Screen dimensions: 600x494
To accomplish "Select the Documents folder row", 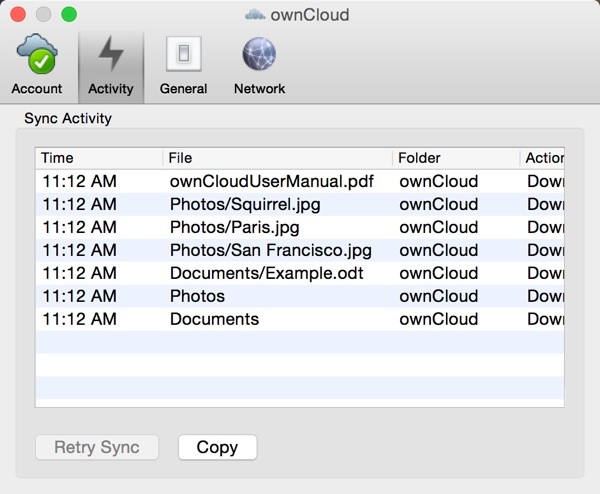I will point(300,319).
